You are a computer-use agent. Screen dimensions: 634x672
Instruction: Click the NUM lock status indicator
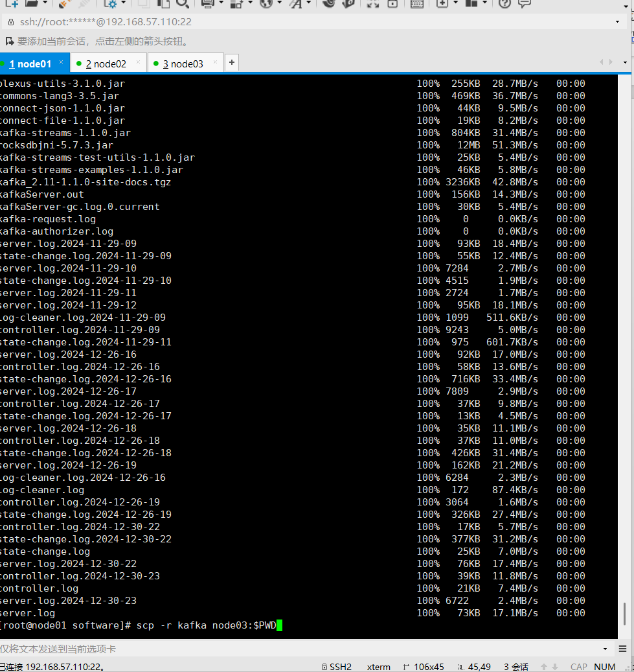pyautogui.click(x=604, y=667)
